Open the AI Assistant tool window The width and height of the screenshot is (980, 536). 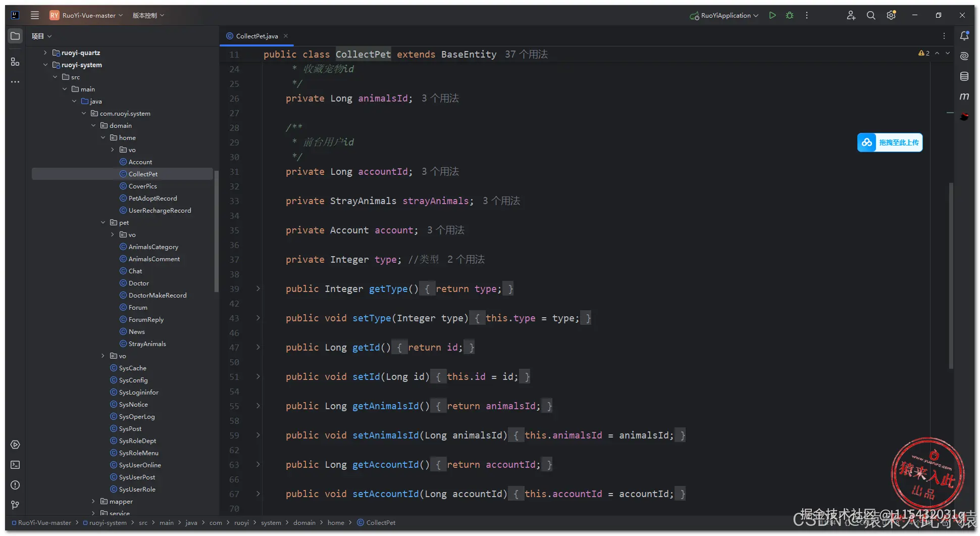tap(964, 56)
